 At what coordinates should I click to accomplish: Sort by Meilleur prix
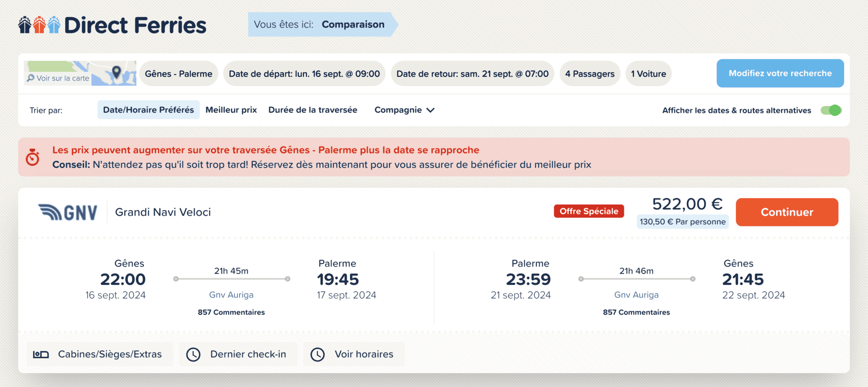tap(231, 110)
